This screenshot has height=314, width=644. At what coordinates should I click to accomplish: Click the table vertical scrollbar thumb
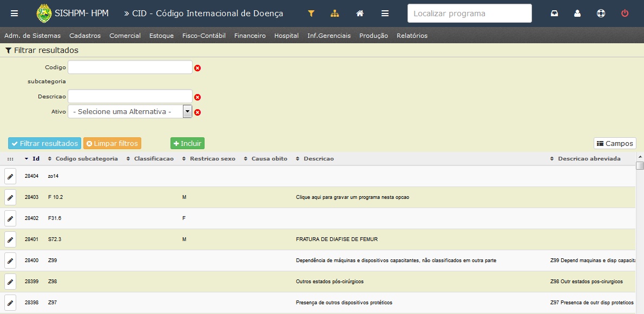click(x=640, y=165)
